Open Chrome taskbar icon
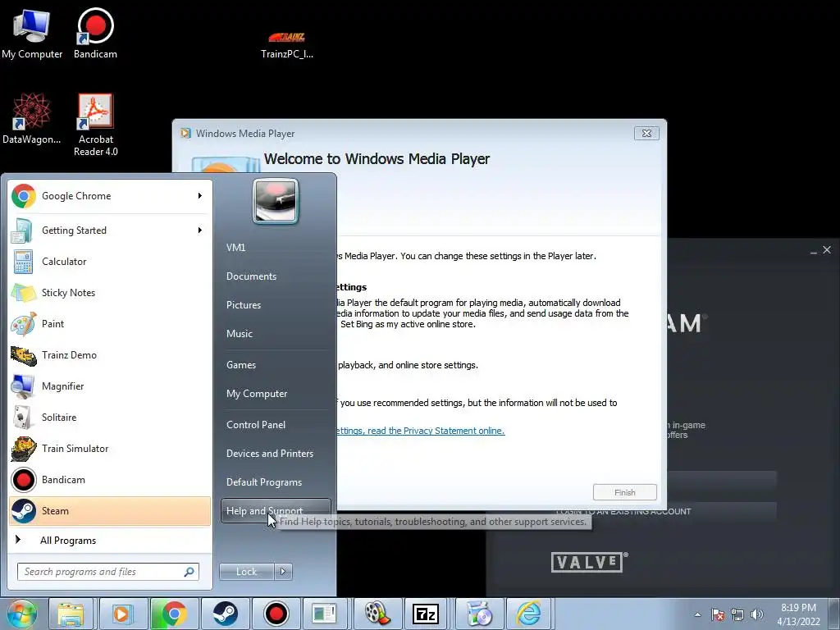 (x=173, y=614)
